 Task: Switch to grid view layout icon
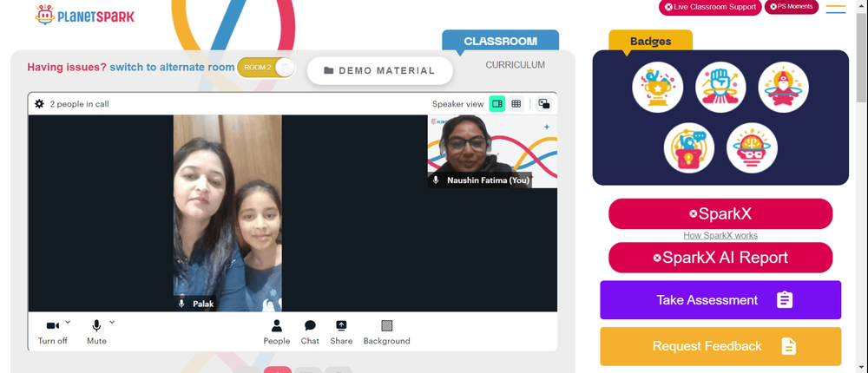point(516,103)
